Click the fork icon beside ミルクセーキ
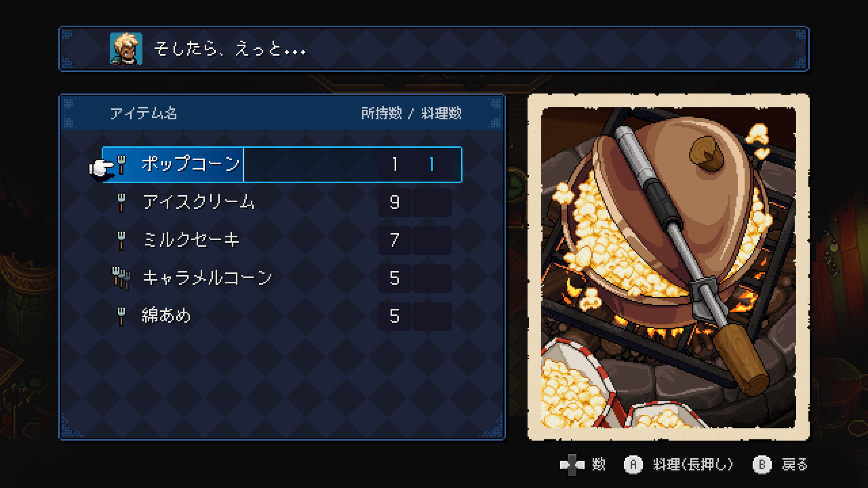 (x=121, y=240)
